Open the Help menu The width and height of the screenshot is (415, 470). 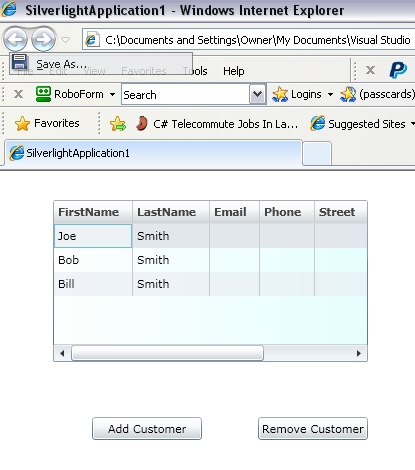coord(234,71)
